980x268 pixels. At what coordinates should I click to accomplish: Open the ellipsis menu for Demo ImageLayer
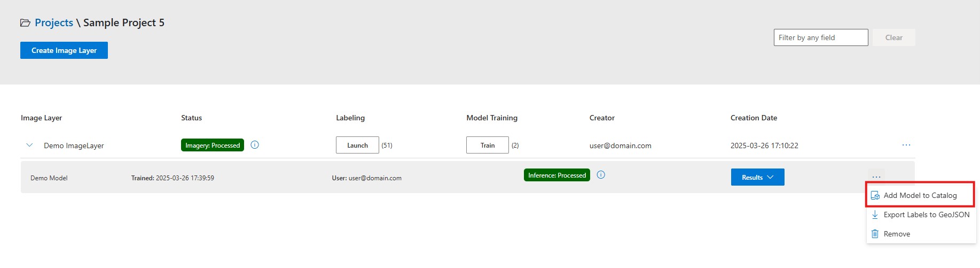[x=906, y=145]
